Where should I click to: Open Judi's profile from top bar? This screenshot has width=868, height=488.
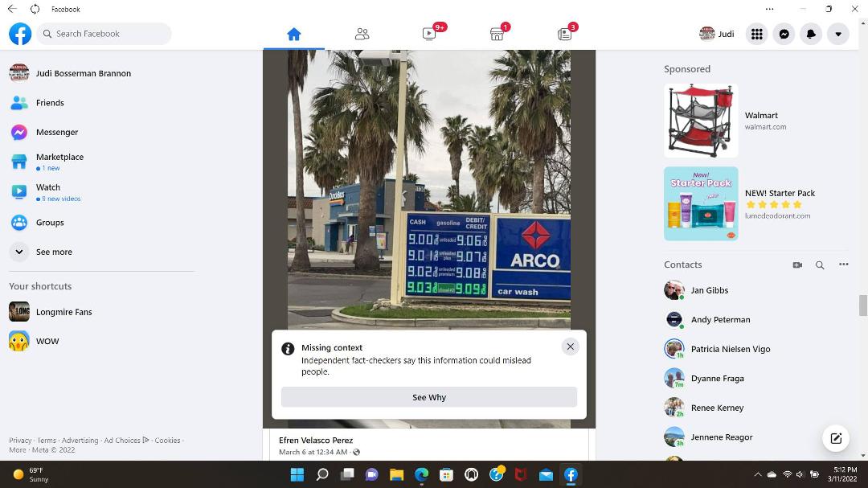716,34
